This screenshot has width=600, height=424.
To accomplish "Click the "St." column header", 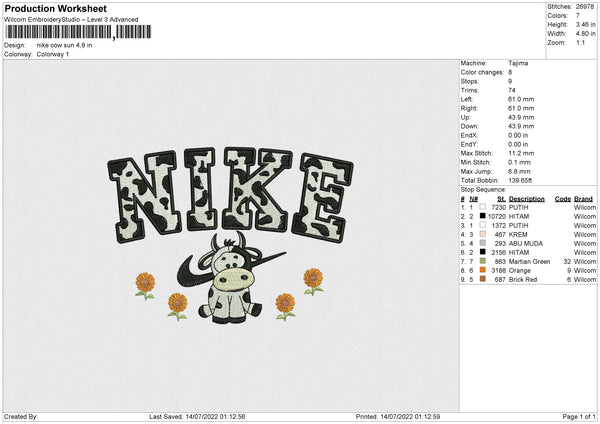I will [x=502, y=199].
